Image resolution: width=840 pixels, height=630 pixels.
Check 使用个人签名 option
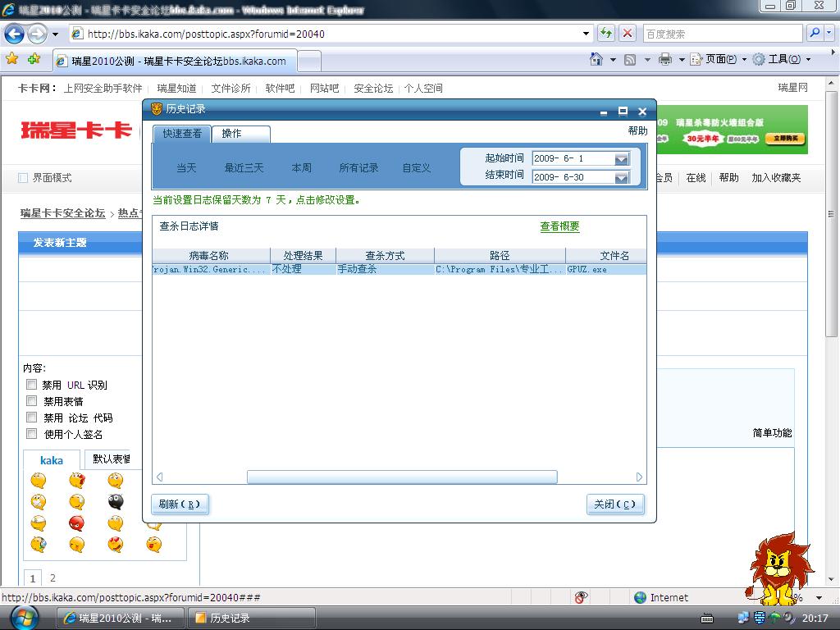coord(32,433)
